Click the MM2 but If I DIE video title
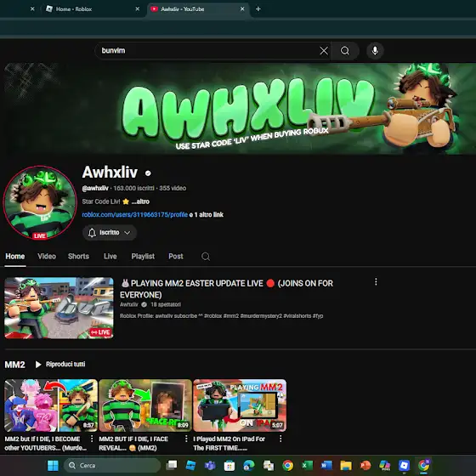 tap(46, 443)
